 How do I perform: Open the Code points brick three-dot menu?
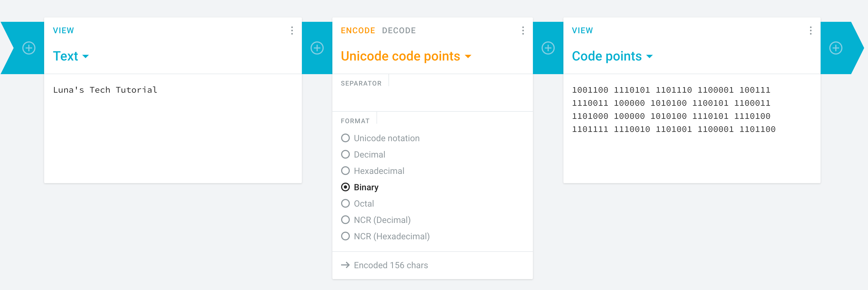[x=811, y=31]
